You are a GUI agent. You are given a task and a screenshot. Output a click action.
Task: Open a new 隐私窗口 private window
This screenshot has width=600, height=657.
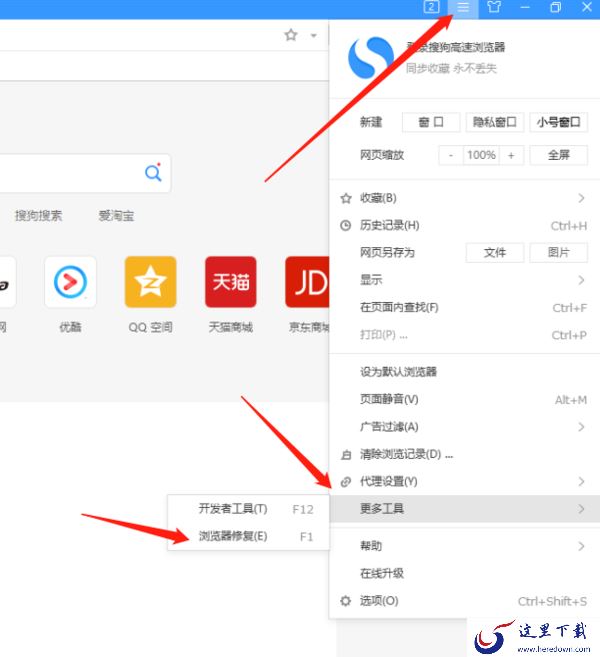coord(495,122)
